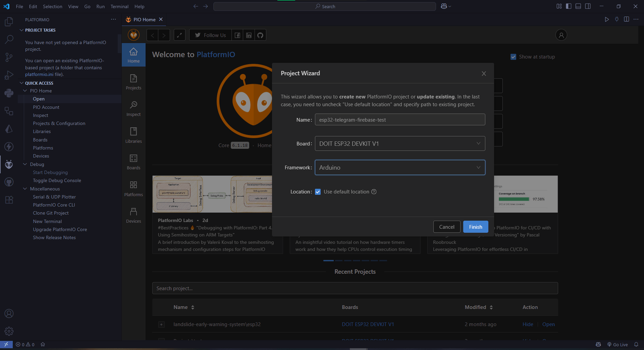Screen dimensions: 644x350
Task: Select the Platforms section icon
Action: (x=133, y=188)
